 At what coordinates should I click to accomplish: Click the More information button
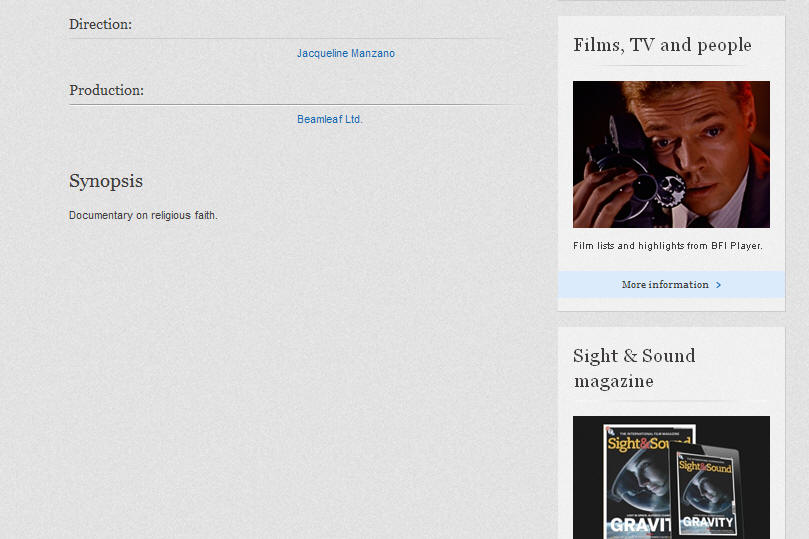tap(671, 285)
